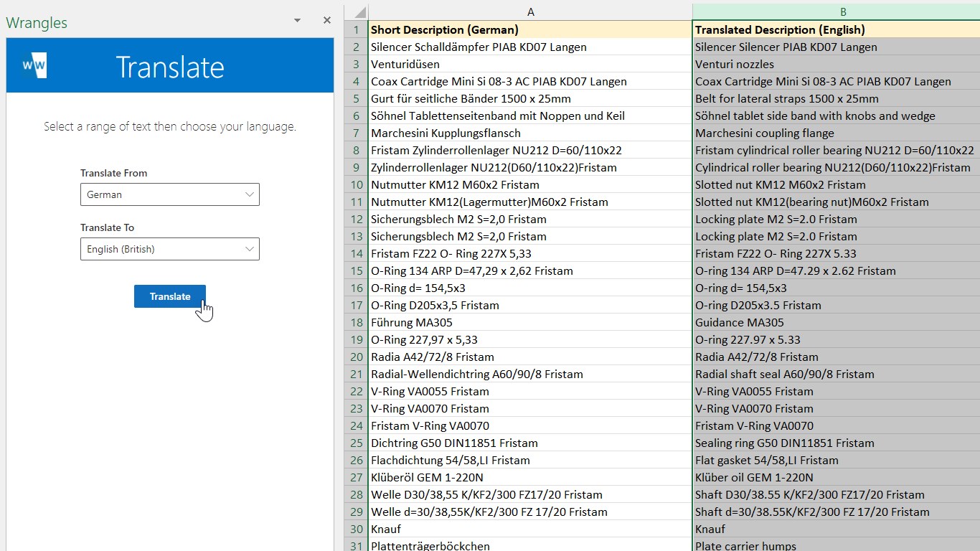Open the Translate To language dropdown
This screenshot has height=551, width=980.
click(170, 249)
